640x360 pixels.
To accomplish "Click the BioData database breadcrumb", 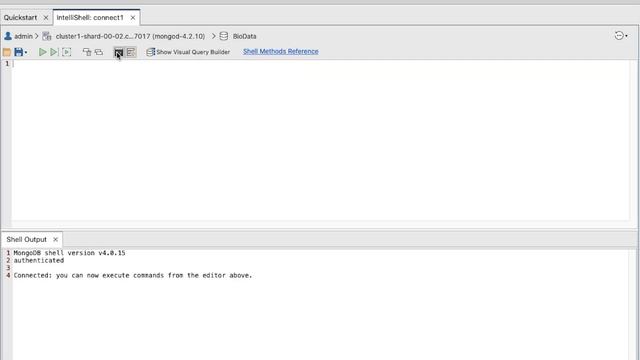I will 244,36.
